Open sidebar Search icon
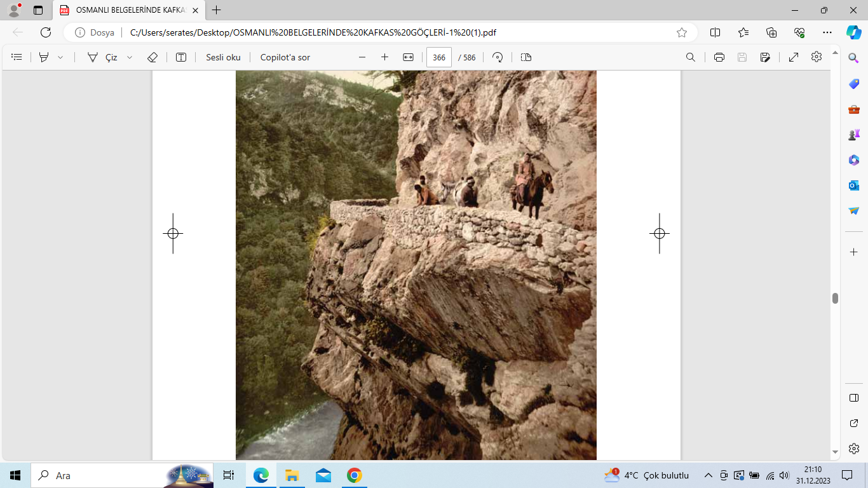The height and width of the screenshot is (488, 868). point(854,58)
